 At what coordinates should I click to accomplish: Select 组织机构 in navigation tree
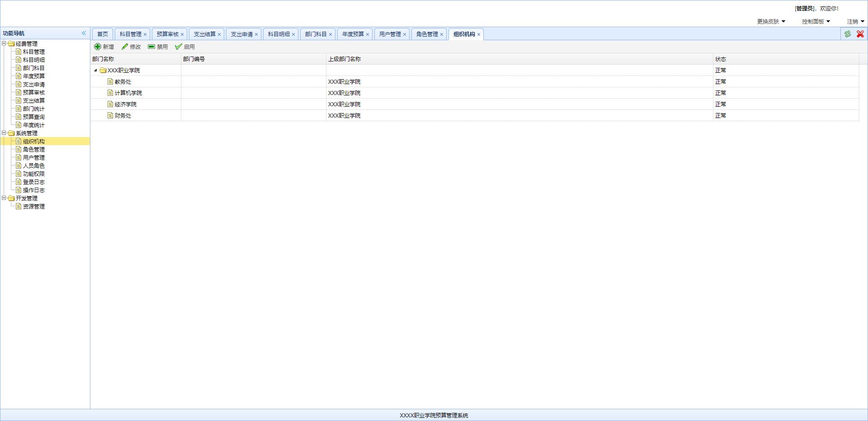34,141
